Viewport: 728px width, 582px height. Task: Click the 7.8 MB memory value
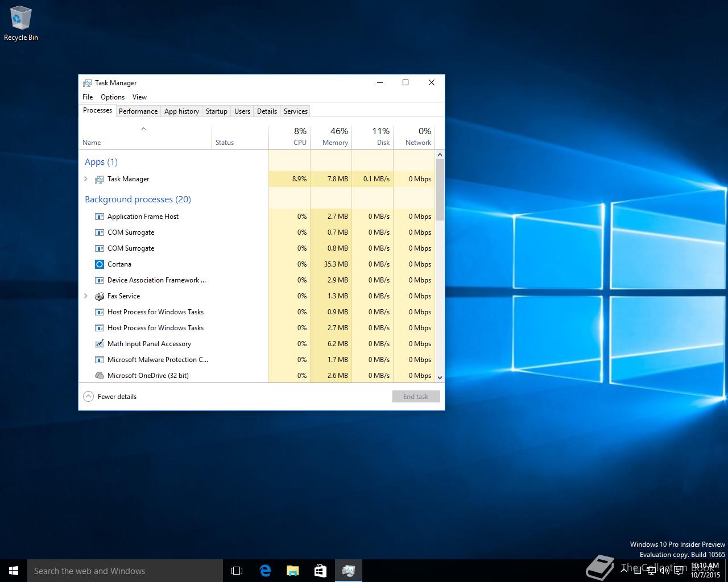tap(338, 179)
